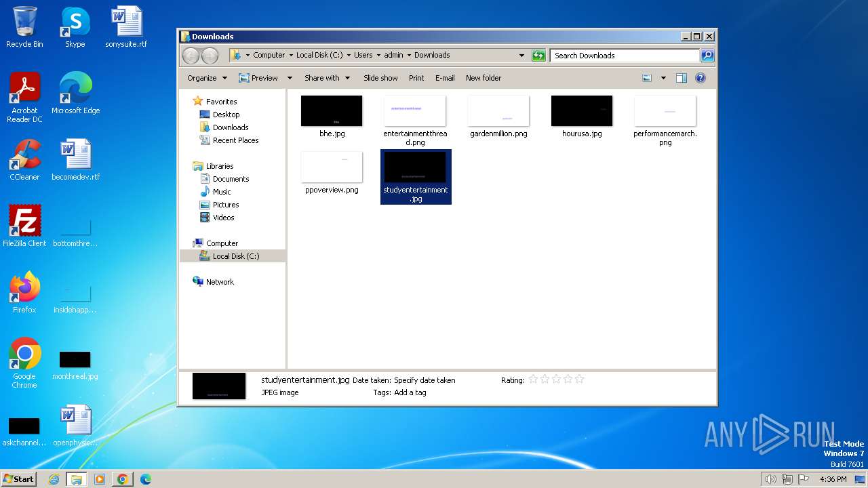Open address bar history dropdown

coord(521,56)
